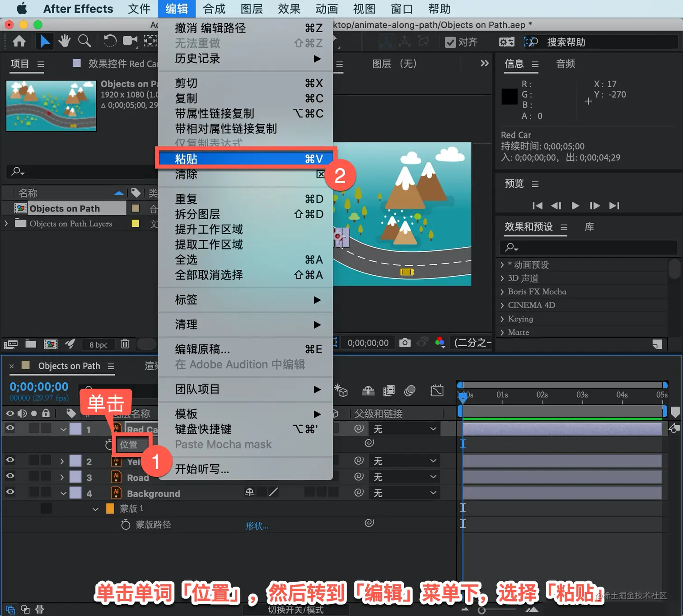
Task: Click the Motion Blur icon in timeline
Action: [x=410, y=390]
